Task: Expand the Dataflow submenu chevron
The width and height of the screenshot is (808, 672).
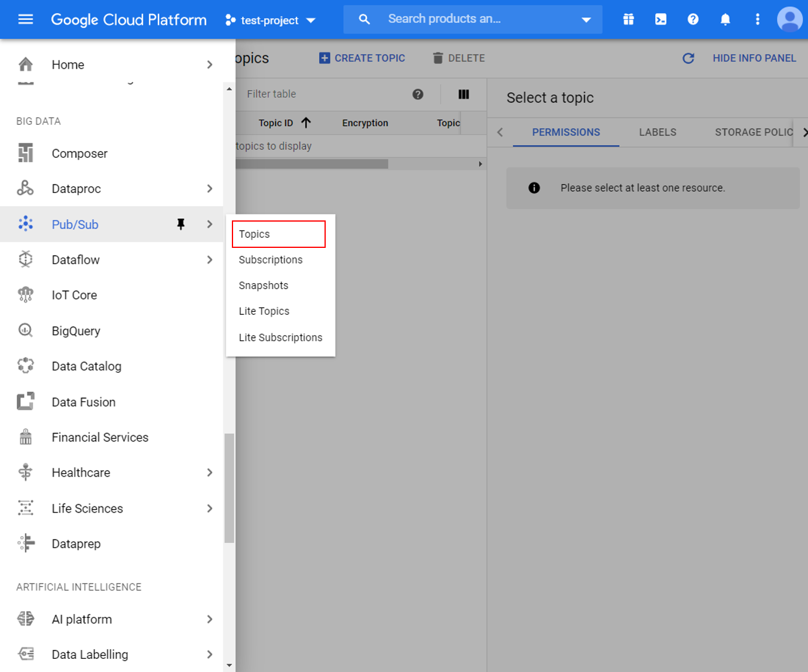Action: coord(210,259)
